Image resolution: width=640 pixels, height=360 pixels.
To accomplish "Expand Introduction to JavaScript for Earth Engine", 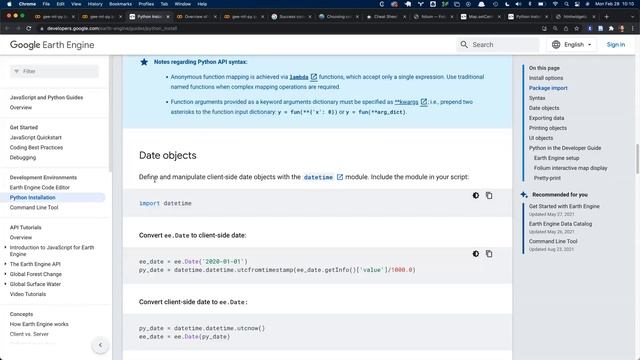I will (5, 247).
